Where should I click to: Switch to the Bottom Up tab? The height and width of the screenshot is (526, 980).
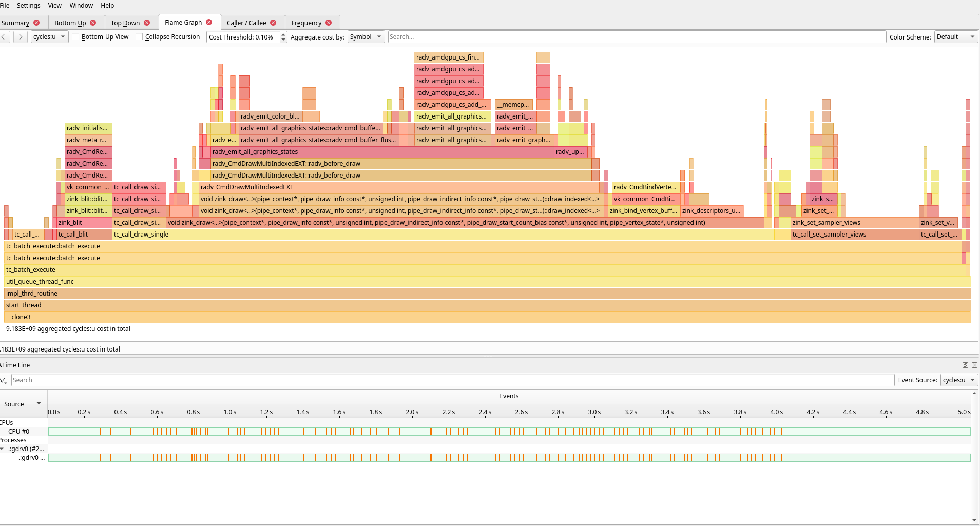70,23
